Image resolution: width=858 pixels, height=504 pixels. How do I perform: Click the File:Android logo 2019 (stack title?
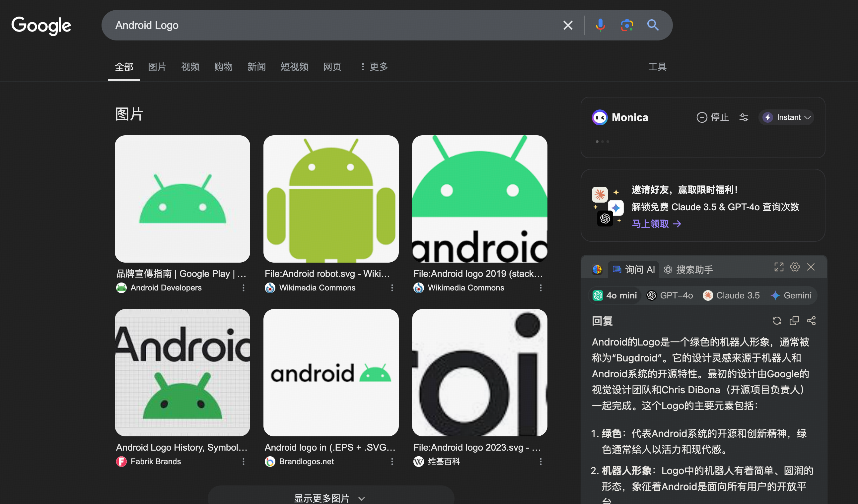(478, 274)
